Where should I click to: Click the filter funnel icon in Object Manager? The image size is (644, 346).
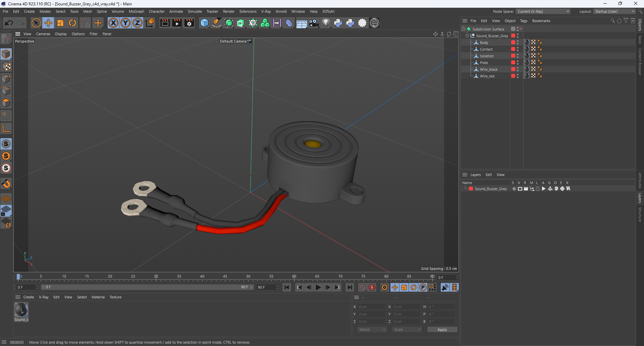626,21
